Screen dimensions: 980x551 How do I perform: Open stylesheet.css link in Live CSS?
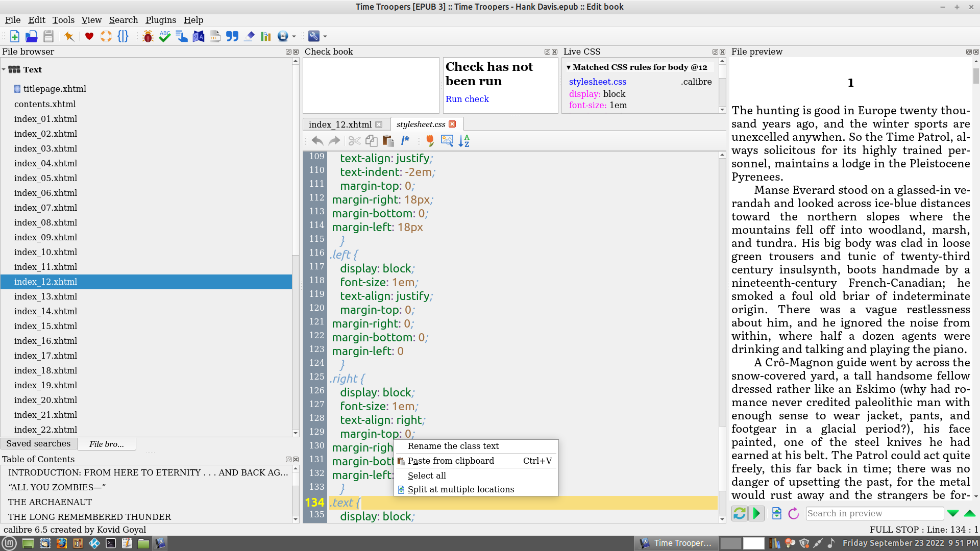[x=597, y=82]
